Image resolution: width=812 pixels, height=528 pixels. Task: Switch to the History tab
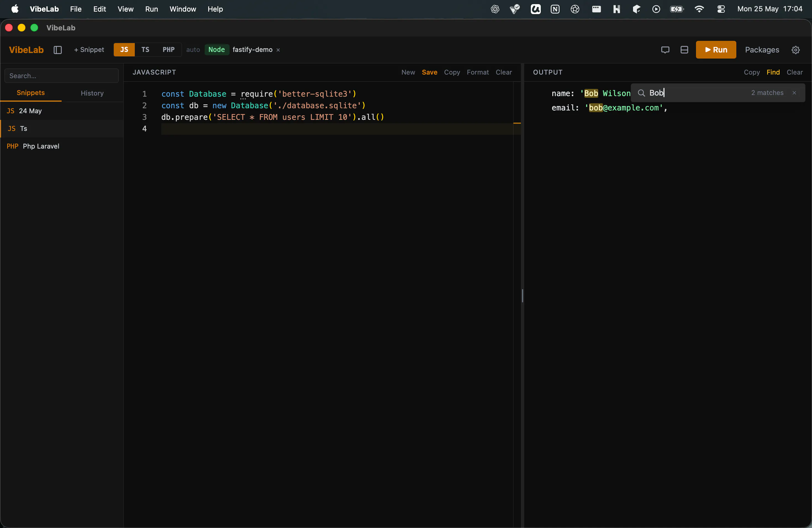click(92, 93)
